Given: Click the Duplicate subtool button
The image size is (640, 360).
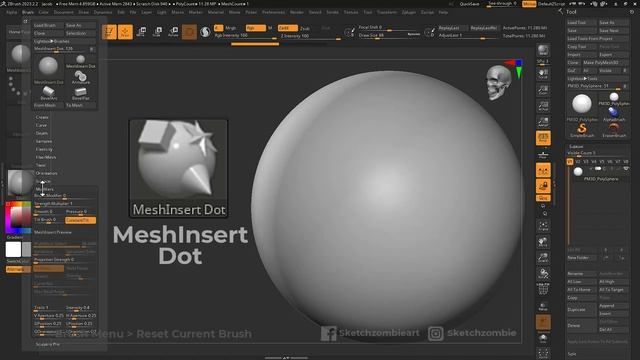Looking at the screenshot, I should (x=582, y=310).
